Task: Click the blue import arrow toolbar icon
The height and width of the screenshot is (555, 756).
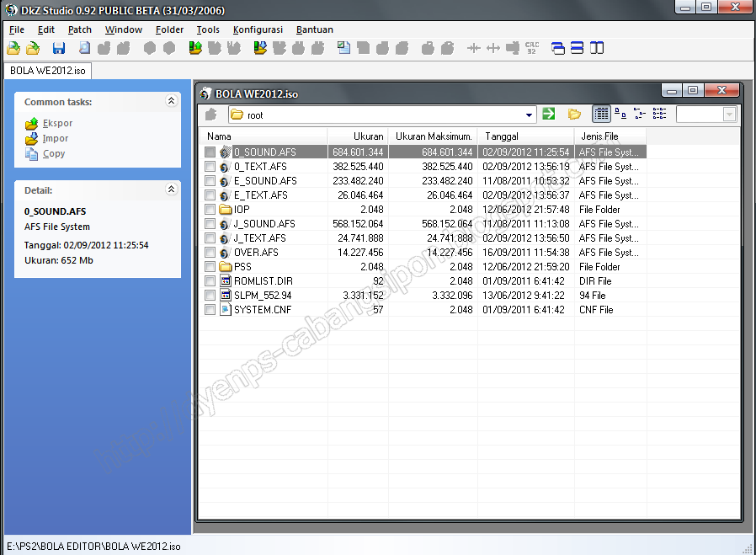Action: click(260, 48)
